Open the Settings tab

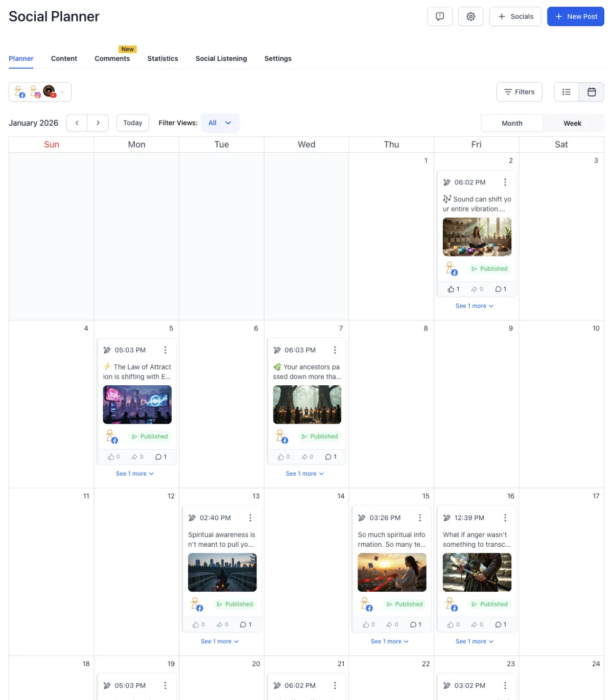pyautogui.click(x=278, y=59)
